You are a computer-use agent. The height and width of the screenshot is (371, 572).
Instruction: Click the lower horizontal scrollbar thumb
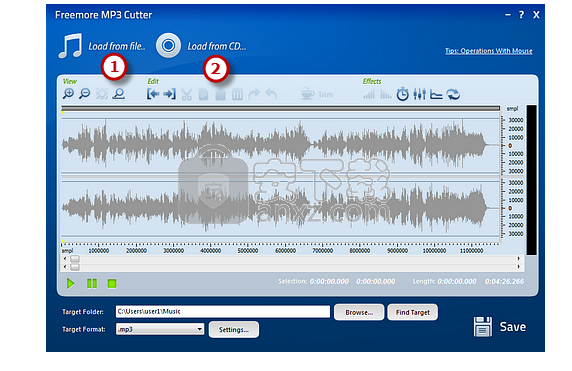click(x=75, y=267)
